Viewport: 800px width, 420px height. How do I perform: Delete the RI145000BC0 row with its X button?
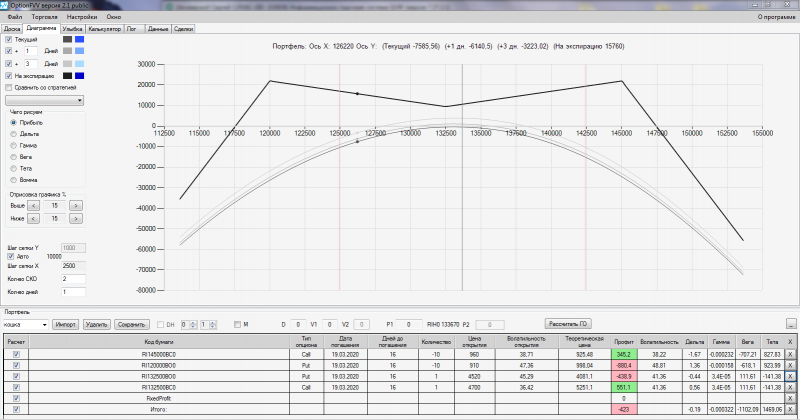pos(790,354)
